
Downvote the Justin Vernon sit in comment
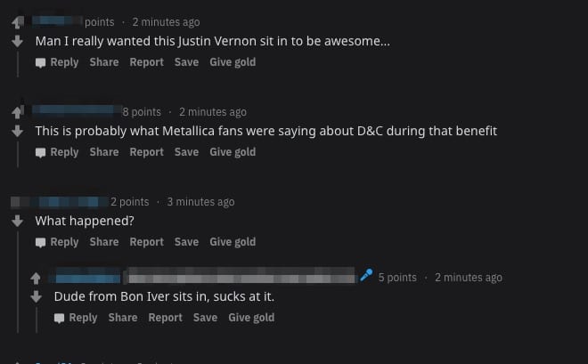17,41
